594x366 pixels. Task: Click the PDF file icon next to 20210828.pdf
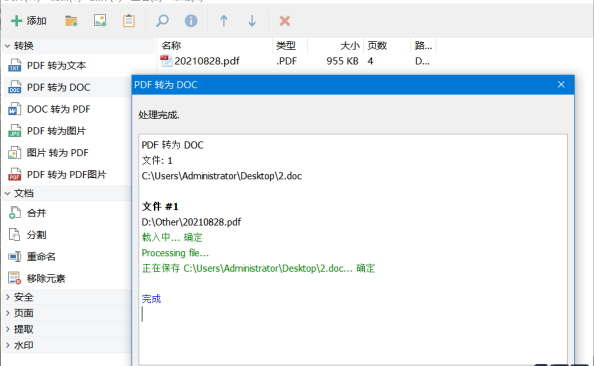click(x=166, y=61)
